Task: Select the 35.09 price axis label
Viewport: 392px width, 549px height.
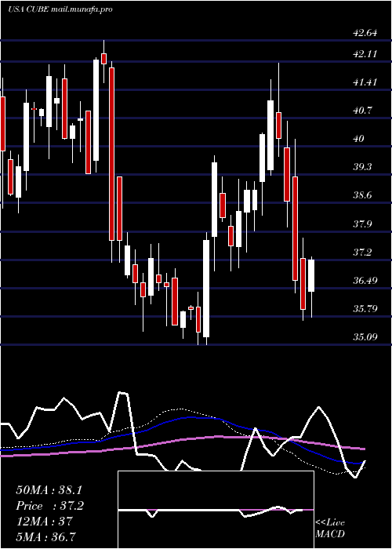Action: [365, 337]
